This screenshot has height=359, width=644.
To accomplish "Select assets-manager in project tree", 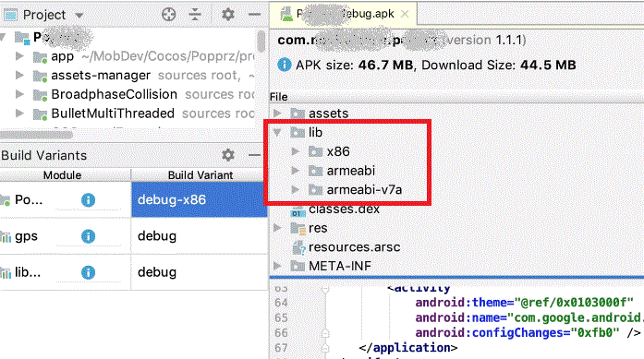I will pos(101,76).
